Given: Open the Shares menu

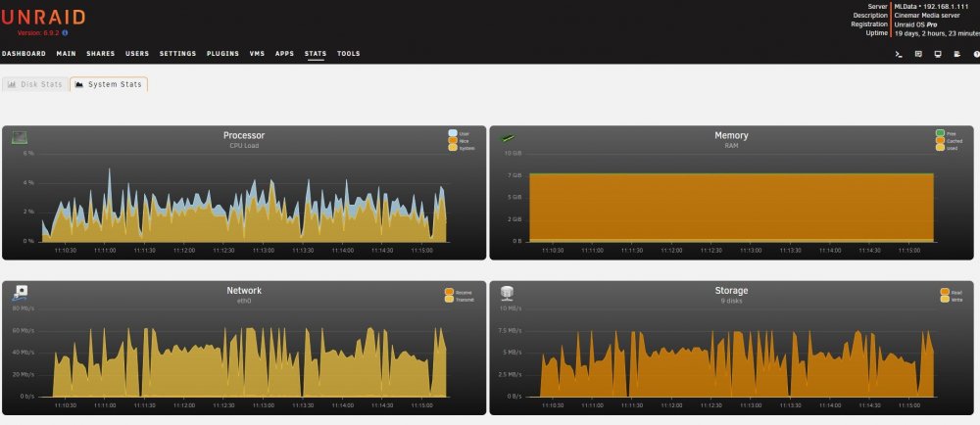Looking at the screenshot, I should pyautogui.click(x=101, y=54).
